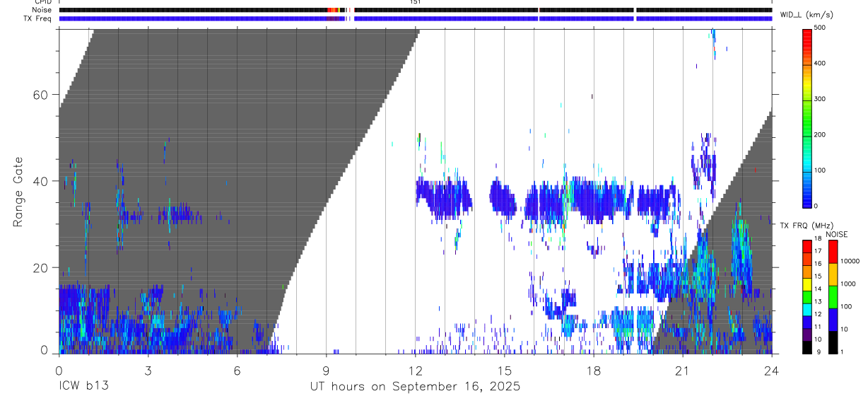This screenshot has height=401, width=868.
Task: Select the 21 tick on UT hours axis
Action: 682,371
